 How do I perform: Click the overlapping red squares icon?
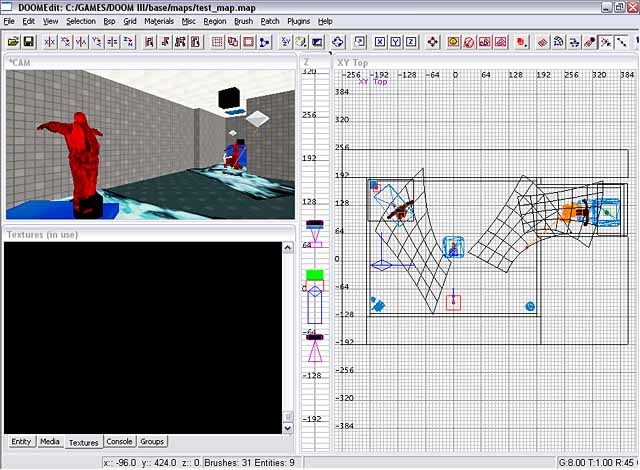pos(233,42)
